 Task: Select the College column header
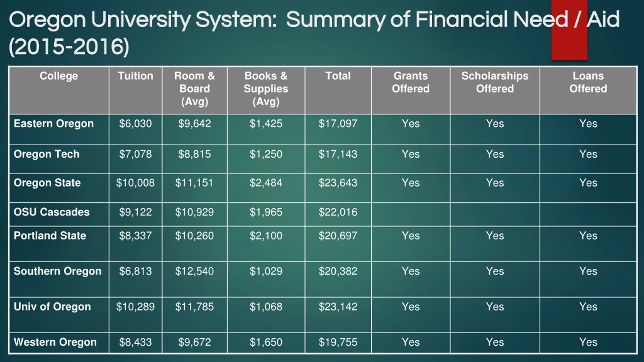(59, 76)
